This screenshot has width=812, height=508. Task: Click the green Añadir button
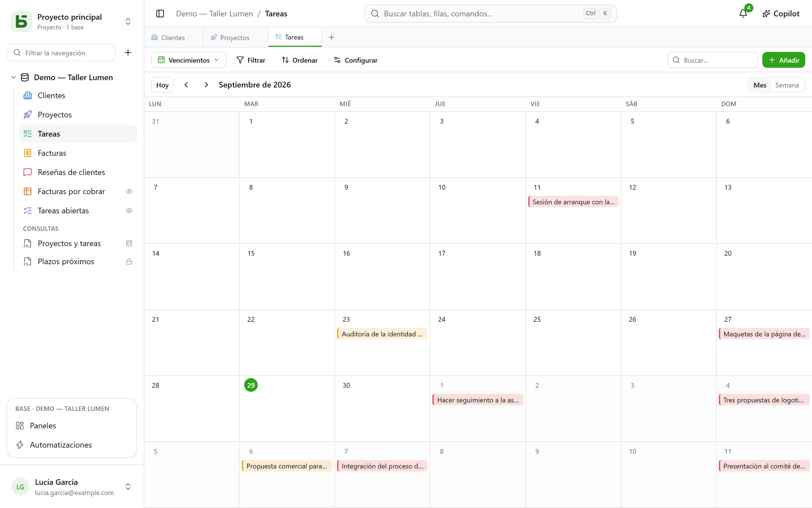tap(784, 60)
